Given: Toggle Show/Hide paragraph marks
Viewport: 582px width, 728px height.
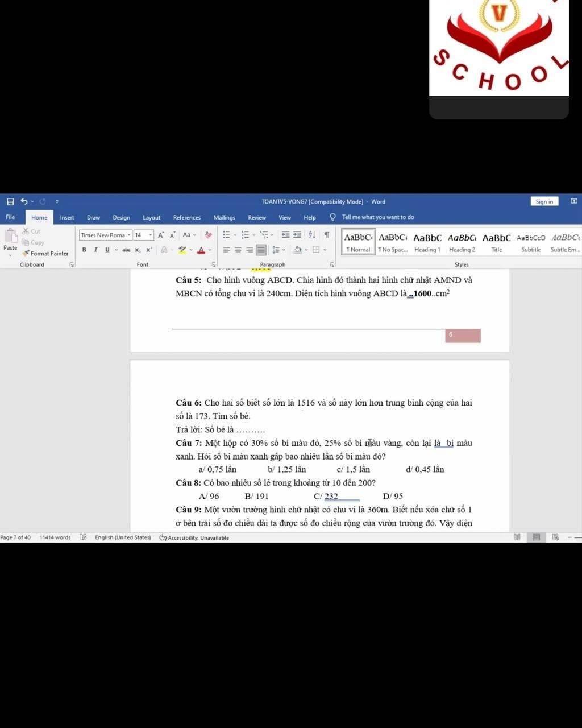Looking at the screenshot, I should pyautogui.click(x=327, y=235).
